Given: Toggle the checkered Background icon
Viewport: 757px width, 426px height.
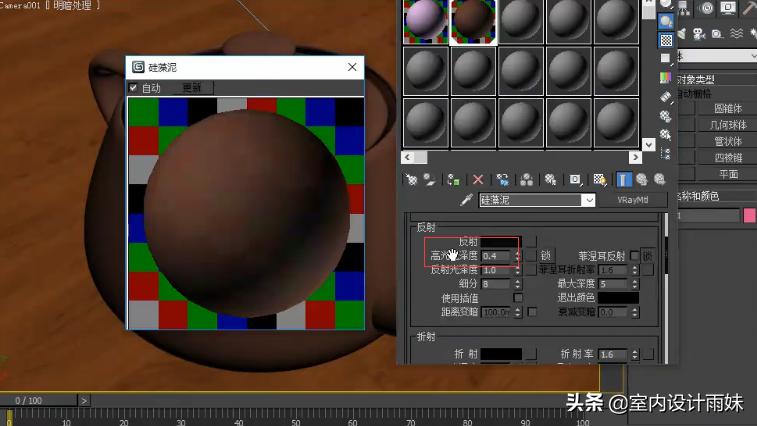Looking at the screenshot, I should coord(666,40).
